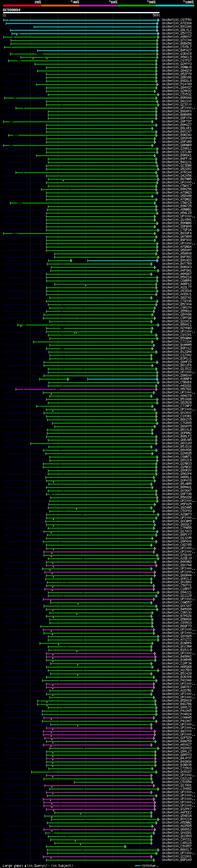Click the UniRef100_A5C5Q1 label
The height and width of the screenshot is (868, 197).
pos(176,389)
